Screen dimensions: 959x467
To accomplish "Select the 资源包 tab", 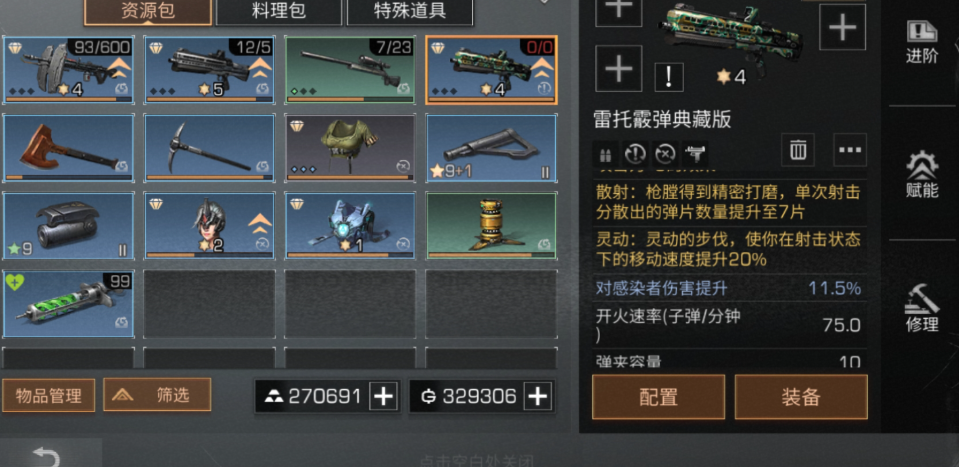I will pos(148,11).
